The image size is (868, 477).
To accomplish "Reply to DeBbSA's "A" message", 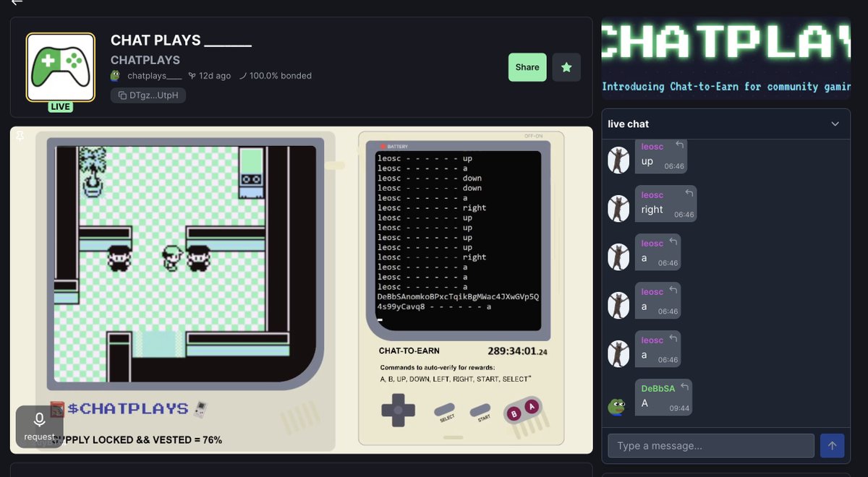I will (x=684, y=387).
